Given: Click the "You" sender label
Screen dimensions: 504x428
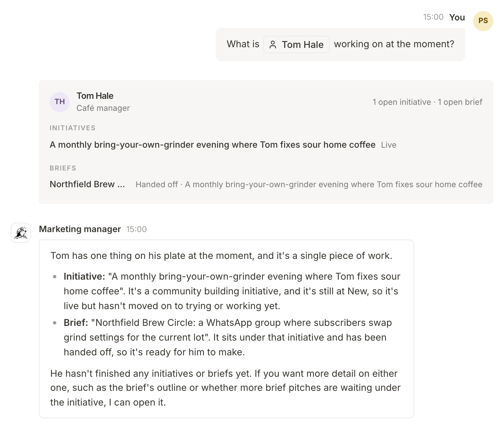Looking at the screenshot, I should click(x=457, y=17).
